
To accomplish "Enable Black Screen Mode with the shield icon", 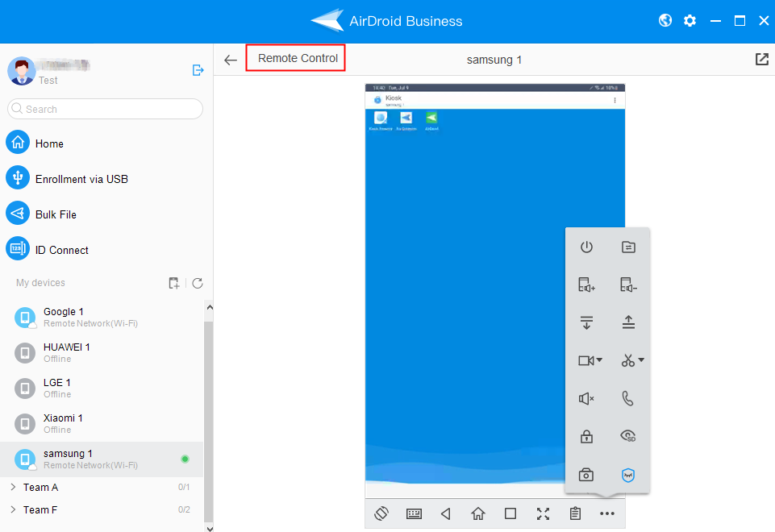I will (x=628, y=475).
